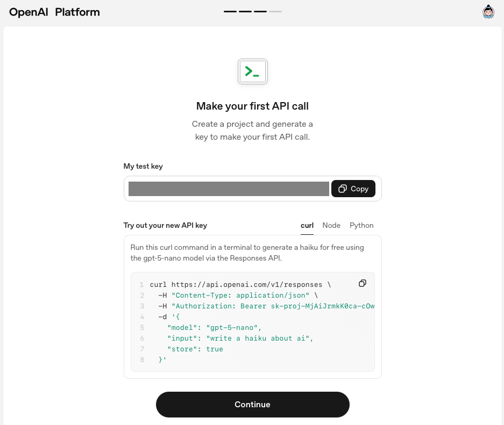The image size is (504, 425).
Task: Open the user avatar profile menu
Action: pyautogui.click(x=488, y=12)
